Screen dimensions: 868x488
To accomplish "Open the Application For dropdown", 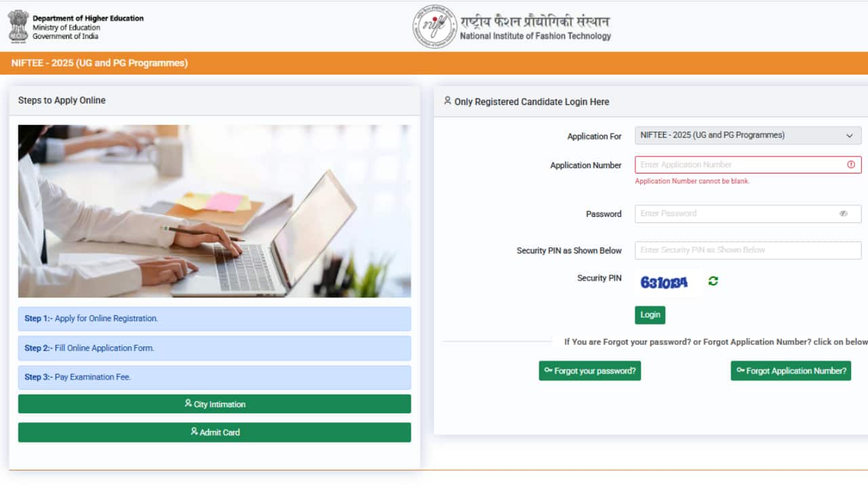I will [x=748, y=135].
